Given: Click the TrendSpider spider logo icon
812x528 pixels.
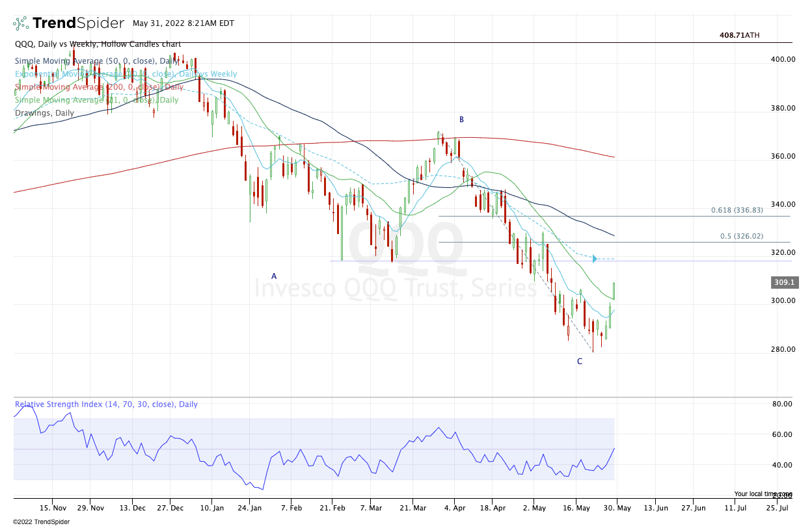Looking at the screenshot, I should [21, 23].
